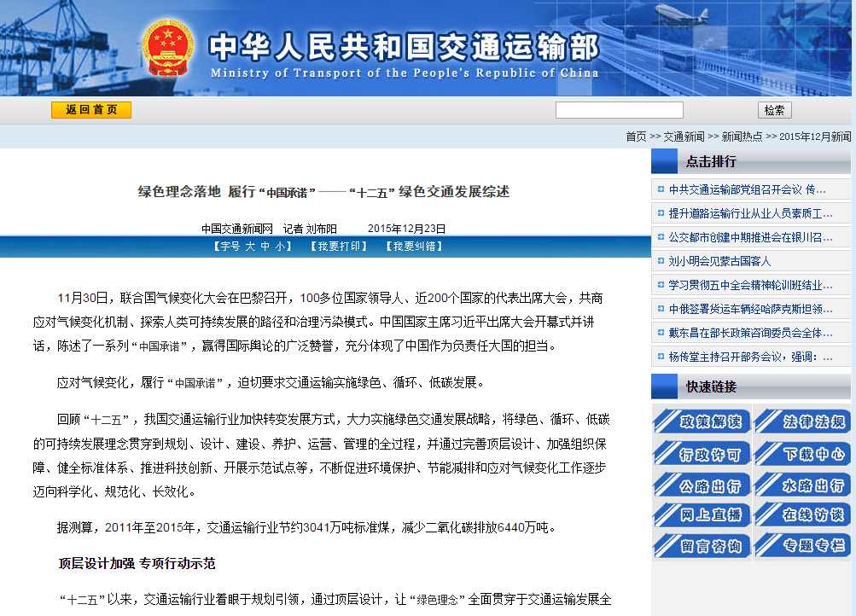This screenshot has width=856, height=616.
Task: Set font size to 大
Action: click(x=250, y=246)
